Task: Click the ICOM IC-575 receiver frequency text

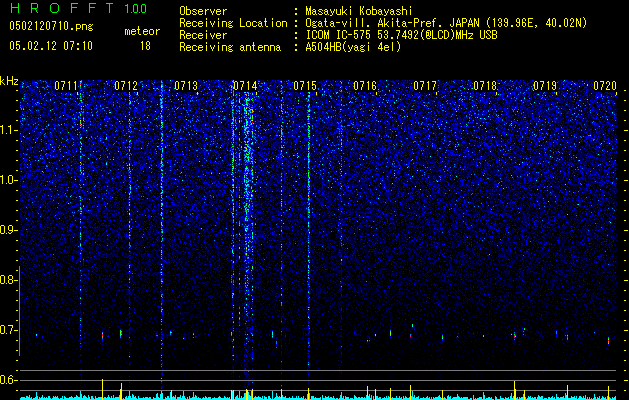Action: pos(401,35)
